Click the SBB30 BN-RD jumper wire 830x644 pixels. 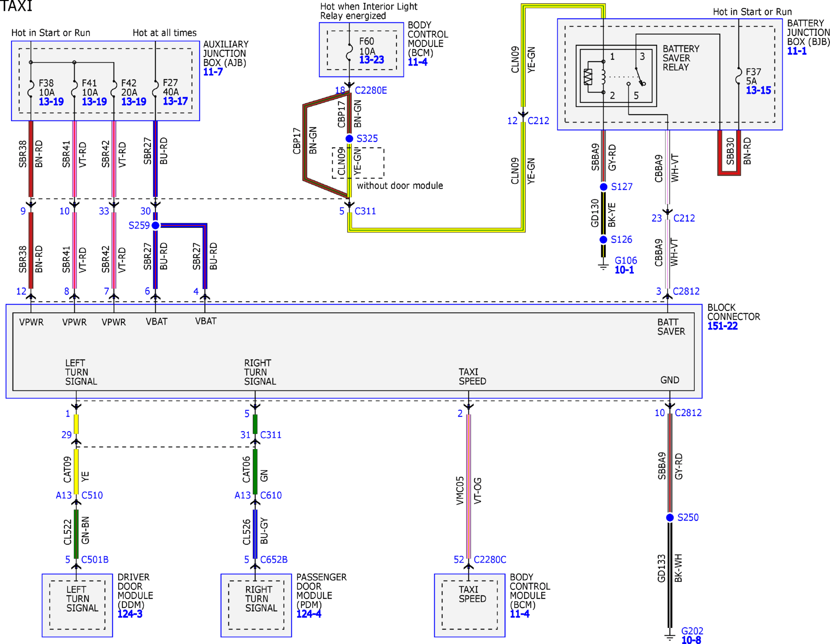tap(729, 153)
